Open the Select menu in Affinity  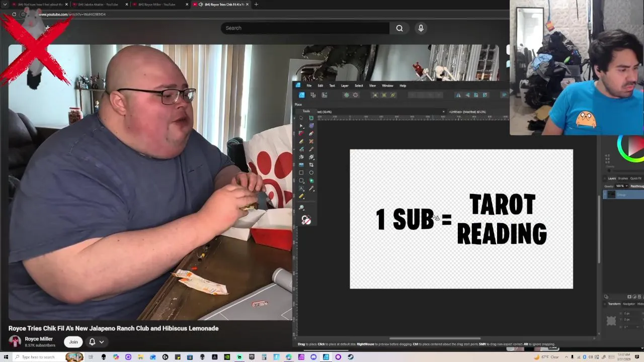pos(359,85)
